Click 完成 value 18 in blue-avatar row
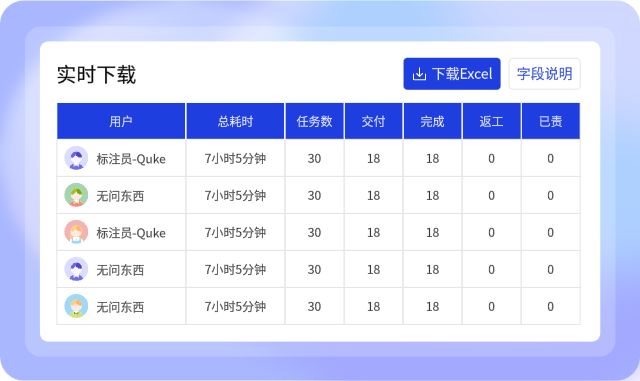The image size is (640, 381). coord(433,307)
